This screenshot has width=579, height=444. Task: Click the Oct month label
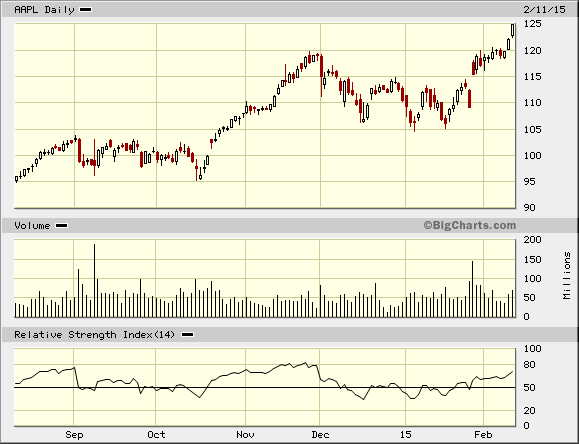click(156, 435)
